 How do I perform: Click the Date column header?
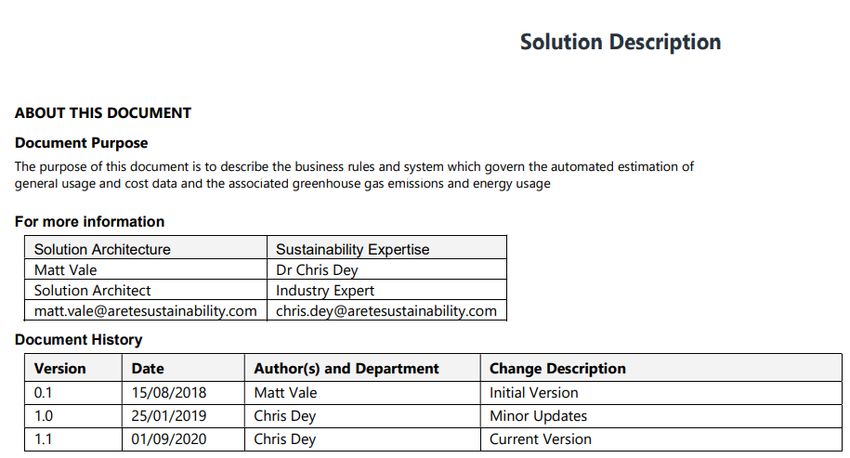183,369
